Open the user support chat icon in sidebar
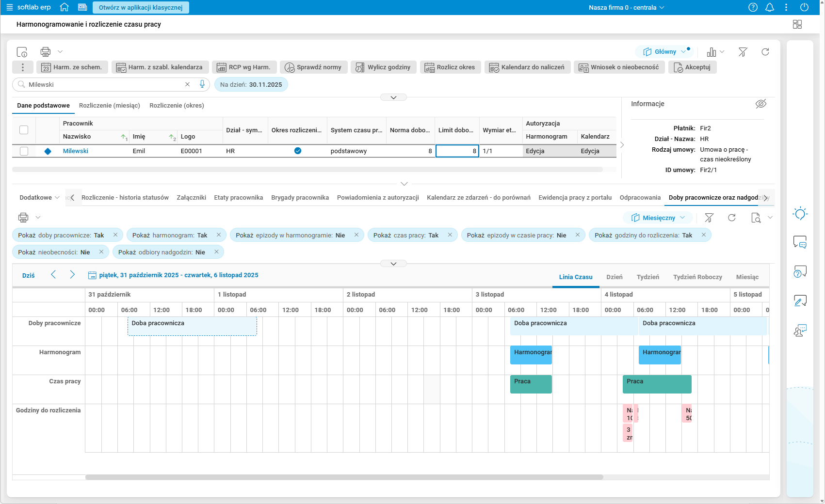Viewport: 825px width, 504px height. [x=800, y=331]
